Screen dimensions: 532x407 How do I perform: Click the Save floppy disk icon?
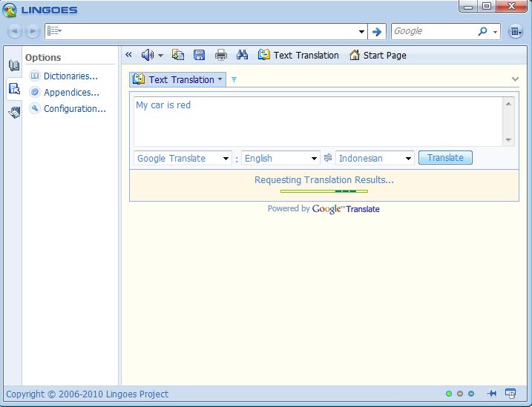click(x=199, y=55)
